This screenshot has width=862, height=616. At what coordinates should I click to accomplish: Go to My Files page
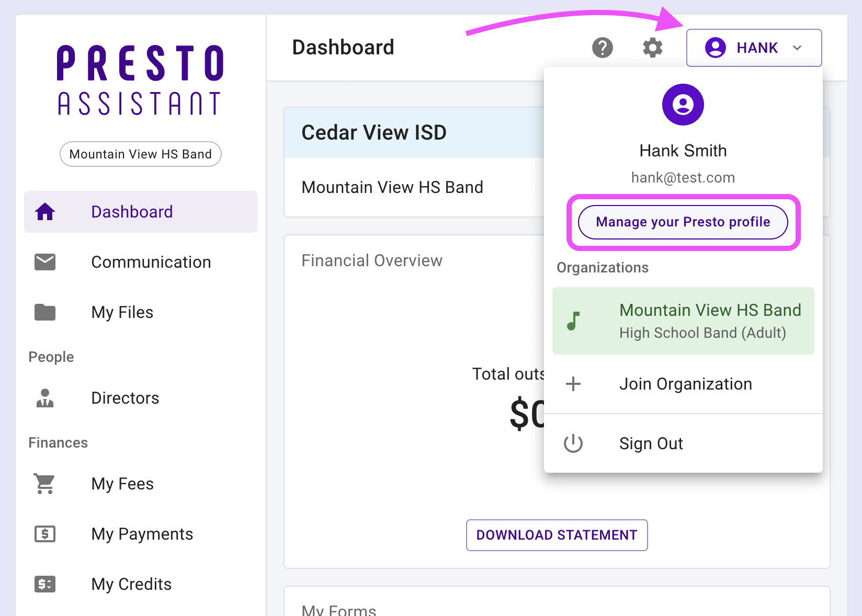pos(141,312)
